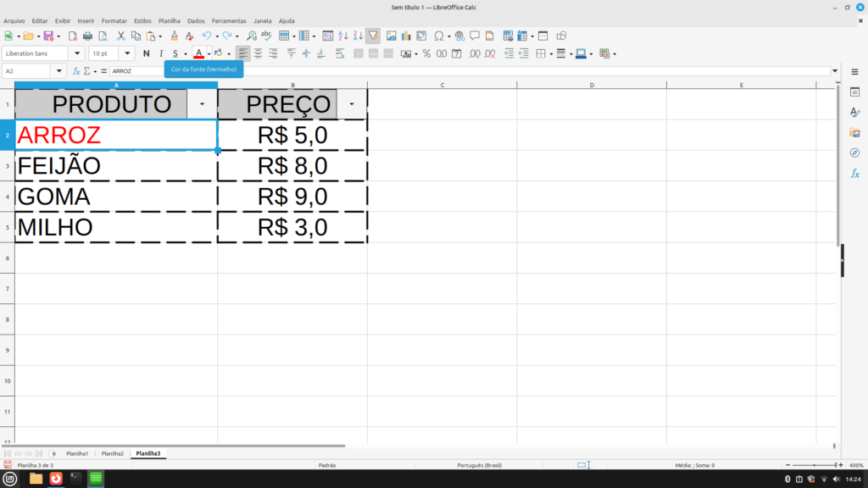Screen dimensions: 868x488
Task: Click column C header
Action: [442, 85]
